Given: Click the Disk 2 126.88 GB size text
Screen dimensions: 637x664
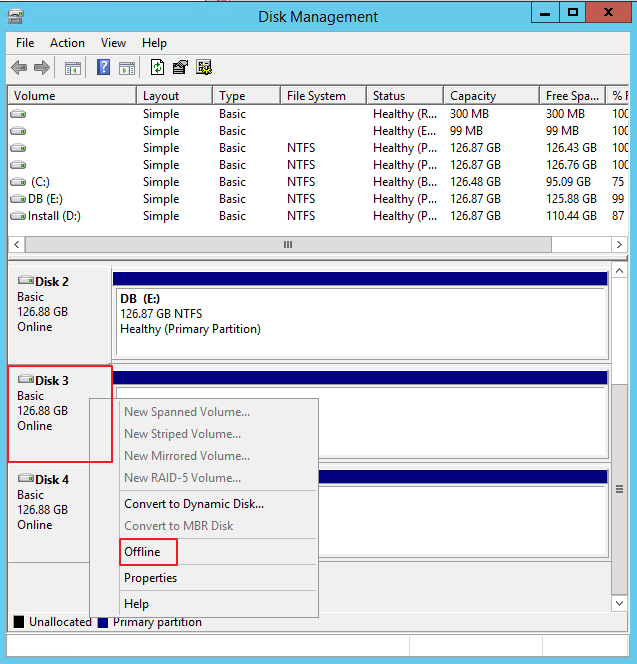Looking at the screenshot, I should (x=42, y=312).
